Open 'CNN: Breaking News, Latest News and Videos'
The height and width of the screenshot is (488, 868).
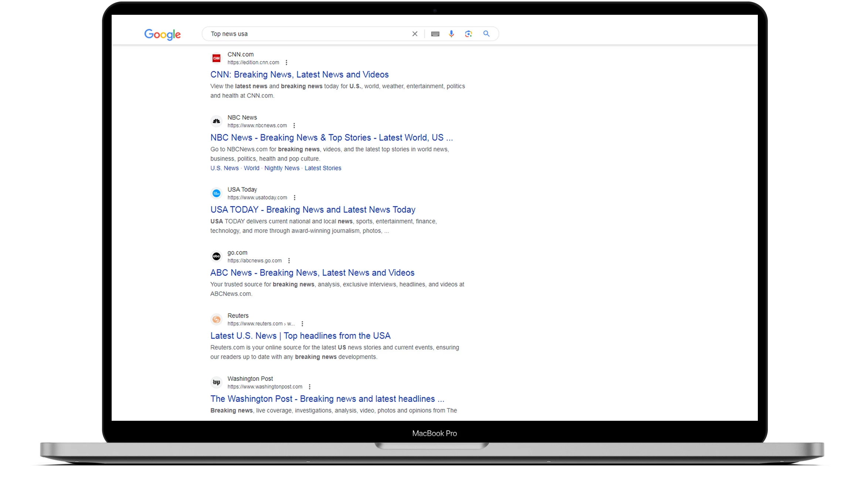pos(299,75)
